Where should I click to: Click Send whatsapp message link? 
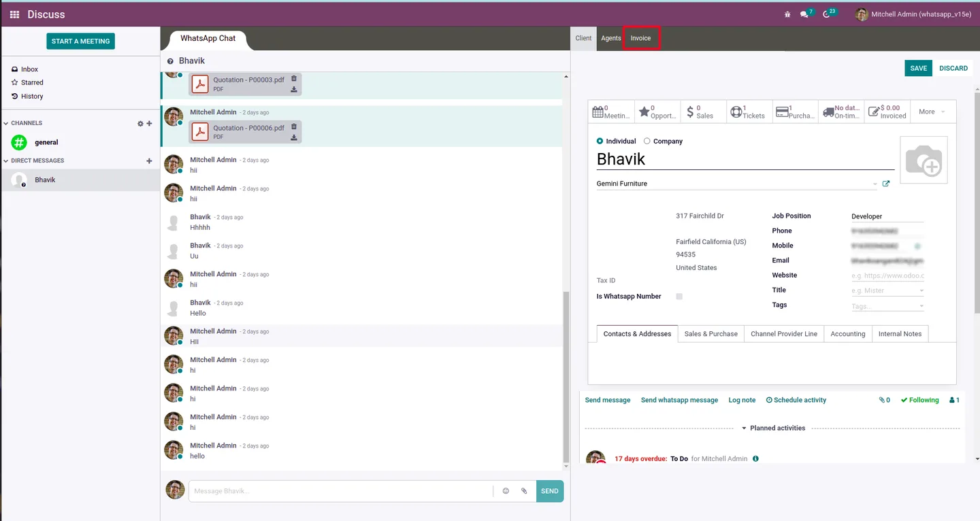(679, 400)
